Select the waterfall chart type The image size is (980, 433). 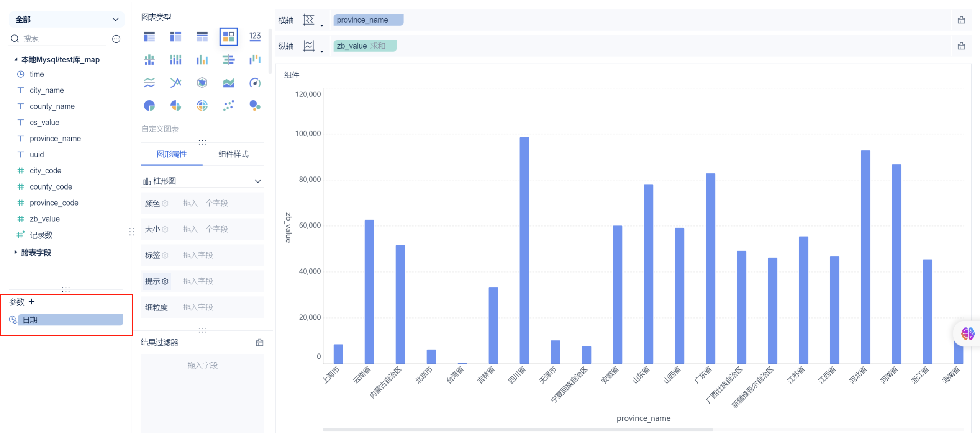255,60
